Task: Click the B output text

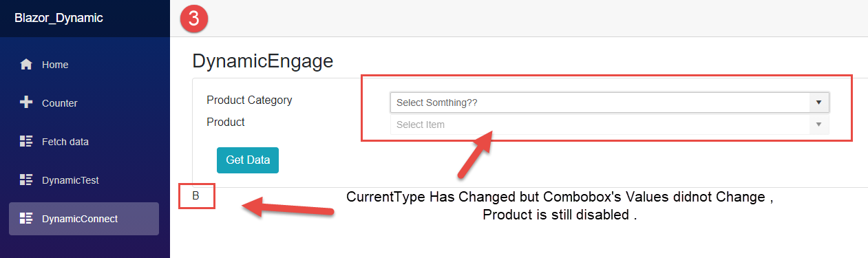Action: pyautogui.click(x=195, y=196)
